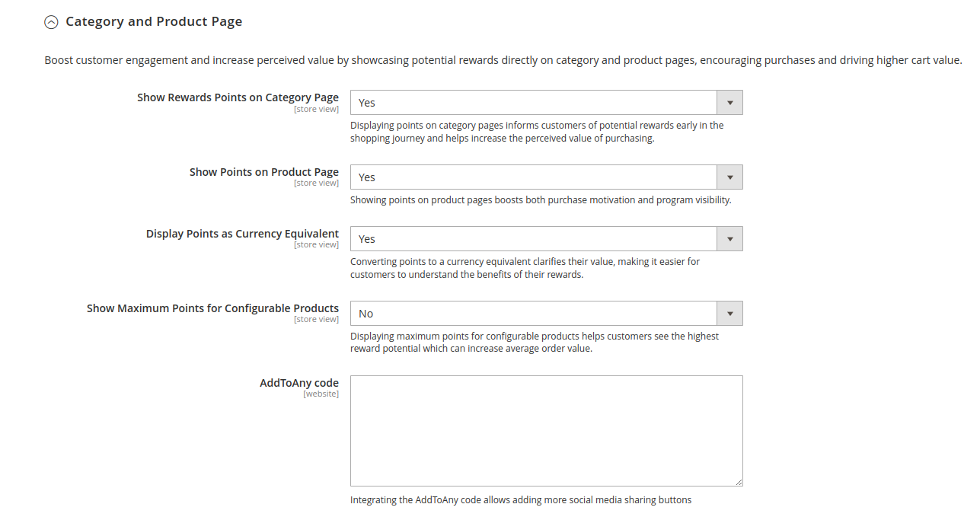Image resolution: width=980 pixels, height=520 pixels.
Task: Click the store view label under Show Points on Product Page
Action: pyautogui.click(x=316, y=183)
